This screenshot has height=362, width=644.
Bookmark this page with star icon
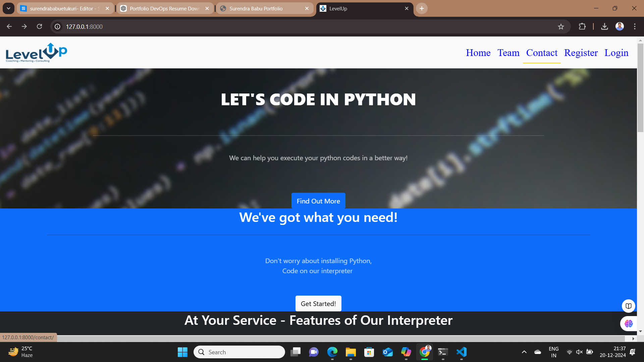561,27
